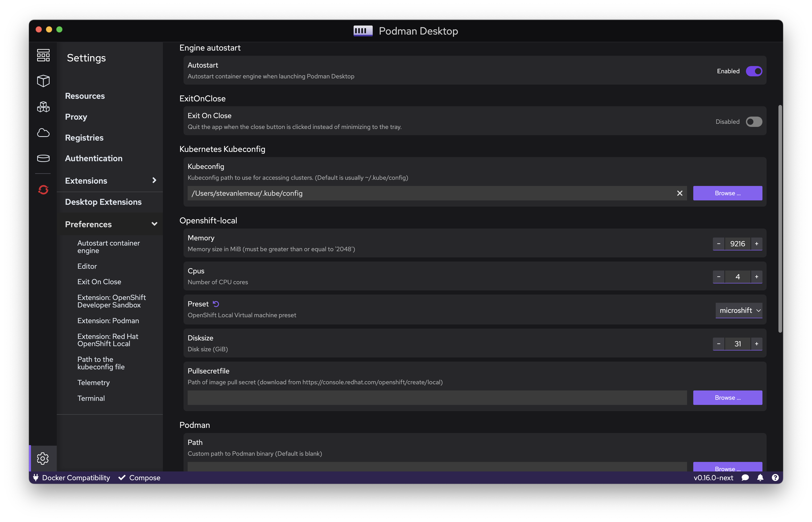Open Settings via the gear icon
Image resolution: width=812 pixels, height=522 pixels.
[43, 458]
